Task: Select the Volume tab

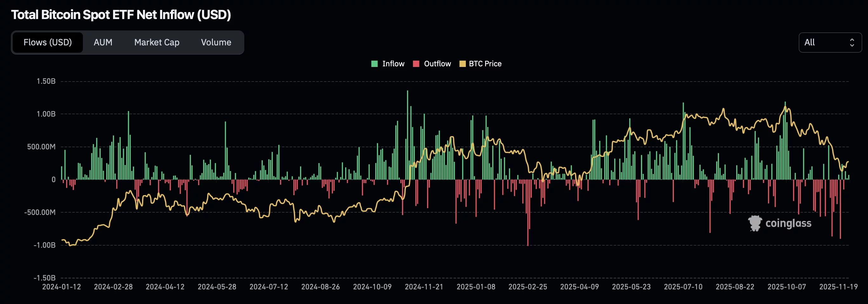Action: click(216, 43)
